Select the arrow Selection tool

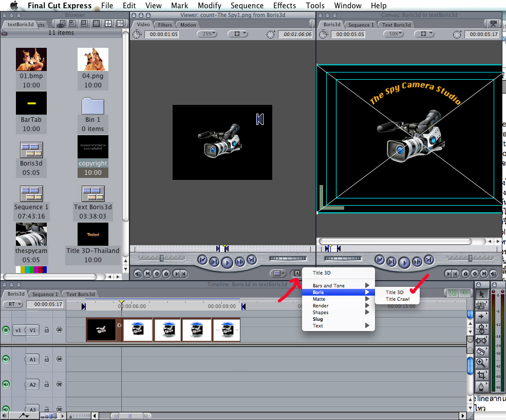coord(482,294)
